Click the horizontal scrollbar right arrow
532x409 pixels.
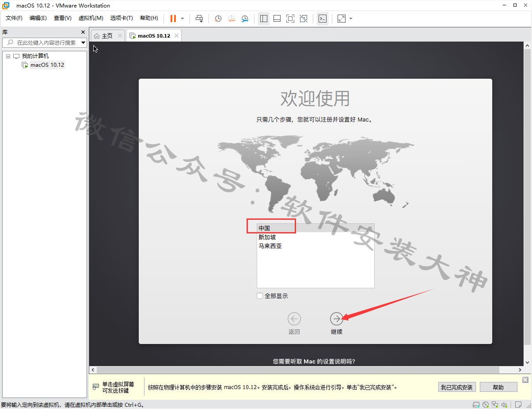coord(520,370)
